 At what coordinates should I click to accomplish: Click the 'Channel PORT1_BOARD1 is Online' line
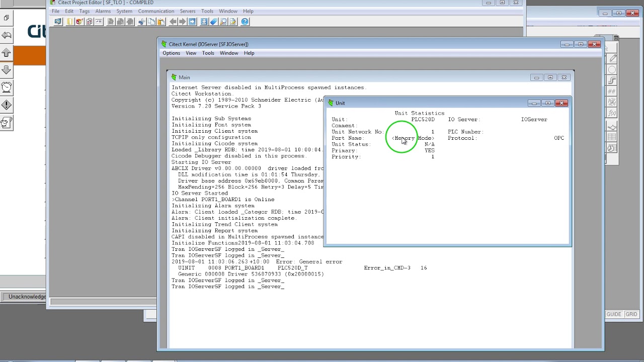point(223,200)
